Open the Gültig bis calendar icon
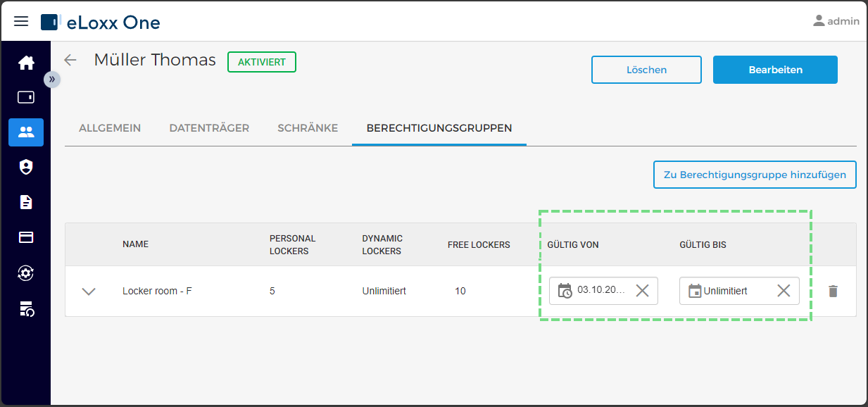This screenshot has width=868, height=407. coord(694,291)
